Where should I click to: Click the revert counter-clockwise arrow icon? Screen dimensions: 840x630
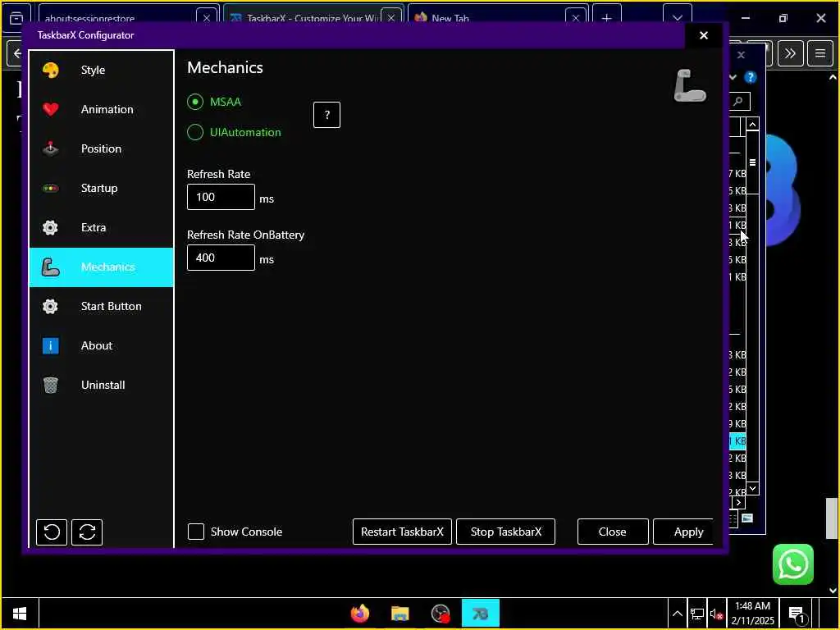(52, 532)
